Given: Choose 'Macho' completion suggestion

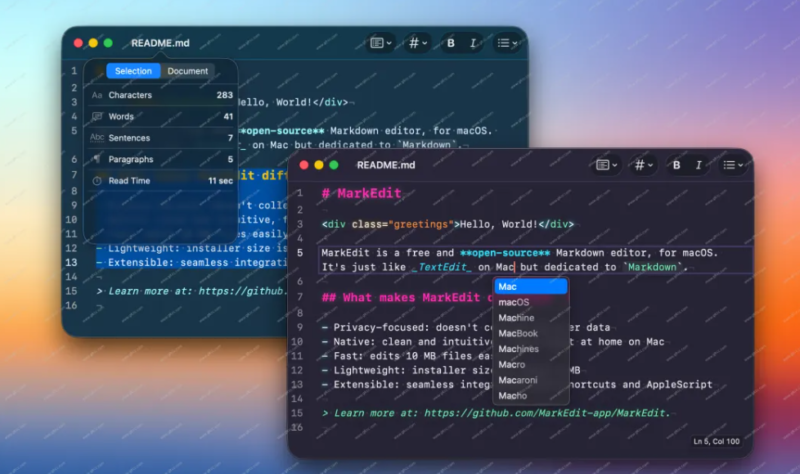Looking at the screenshot, I should point(531,395).
